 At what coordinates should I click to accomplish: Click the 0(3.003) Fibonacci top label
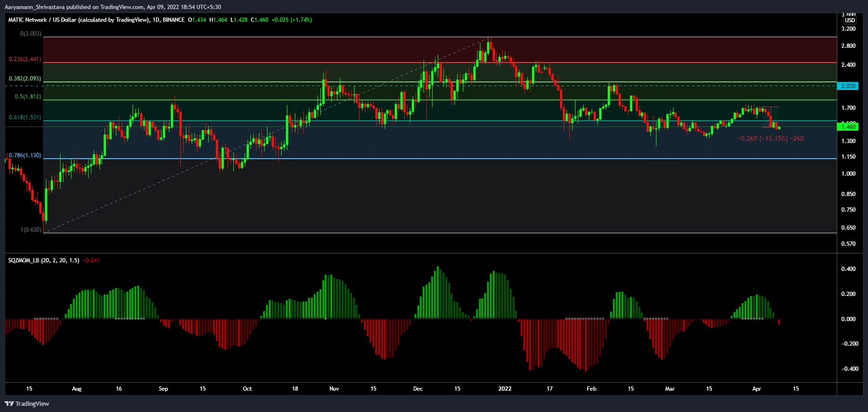click(30, 34)
